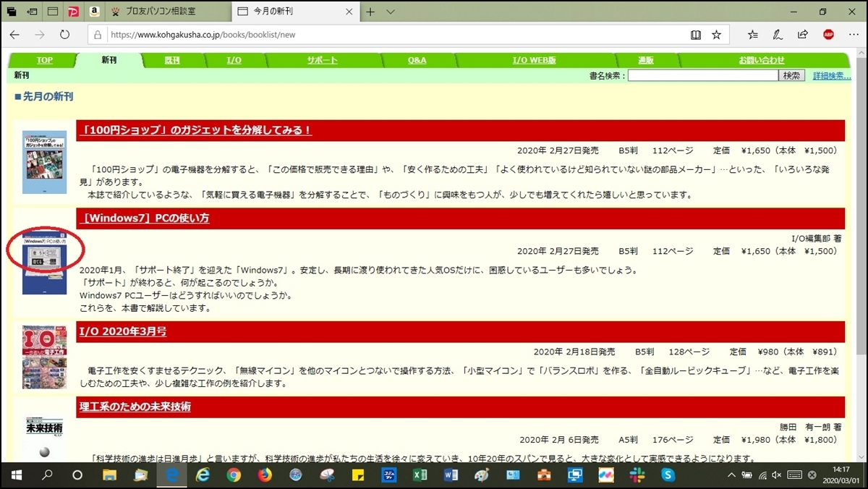Open the [Windows7] PCの使い方 book link

pos(145,218)
